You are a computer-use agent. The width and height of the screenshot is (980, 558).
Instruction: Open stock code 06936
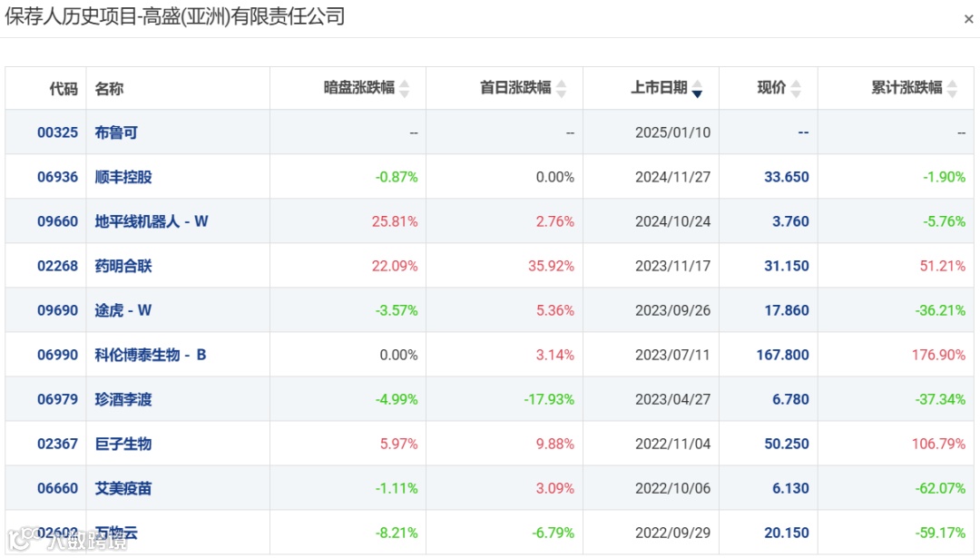(x=57, y=177)
